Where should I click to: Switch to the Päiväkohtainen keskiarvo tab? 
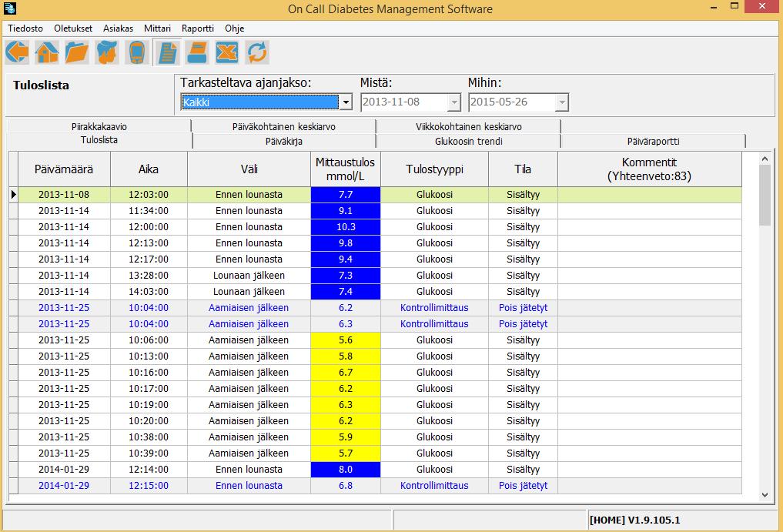point(283,126)
